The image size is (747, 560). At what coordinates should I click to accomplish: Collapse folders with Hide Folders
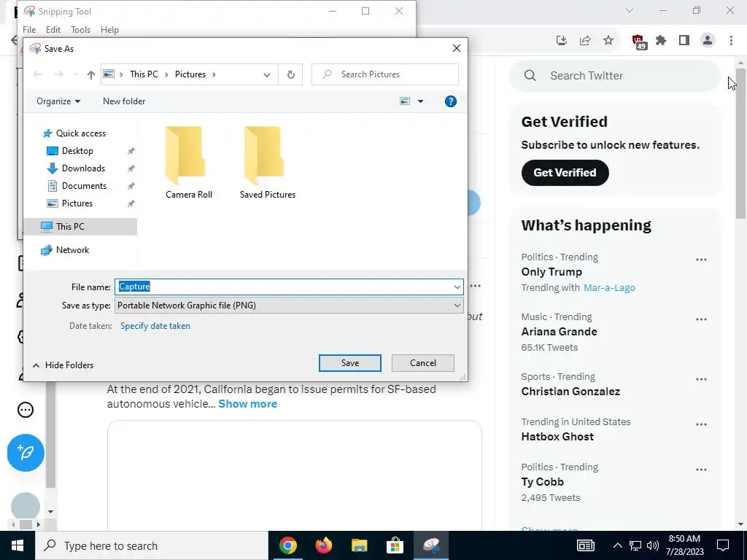[63, 365]
